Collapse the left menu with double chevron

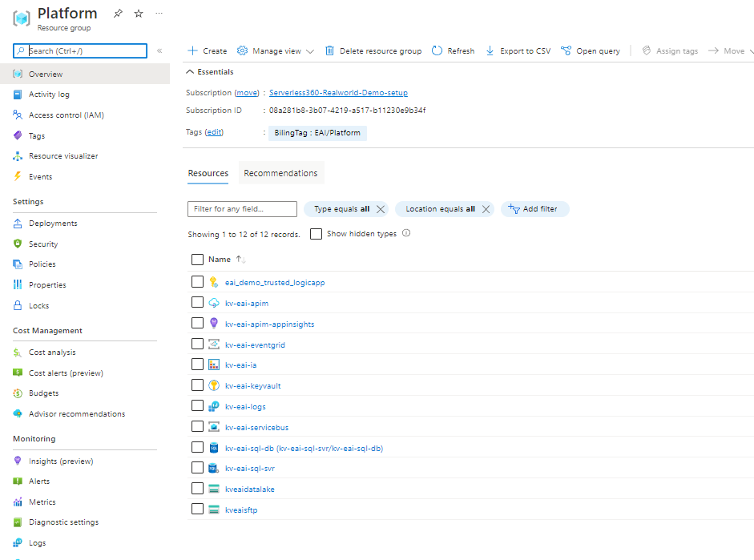159,50
